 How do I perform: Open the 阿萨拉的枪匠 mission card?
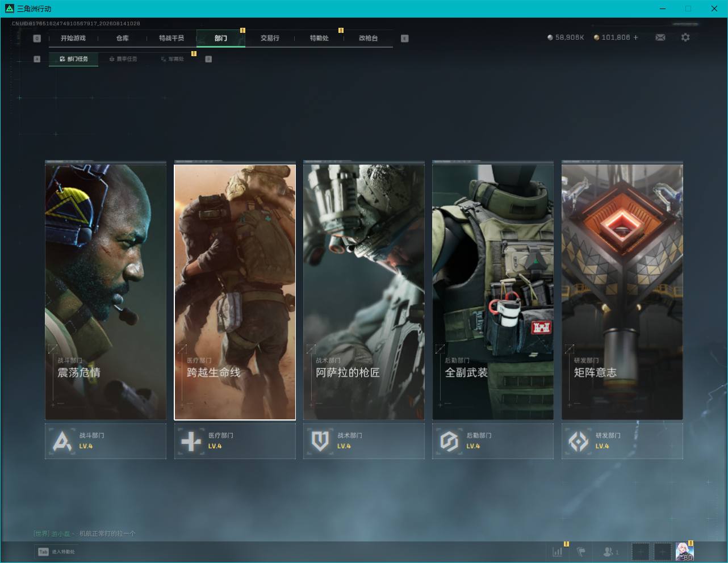[364, 292]
